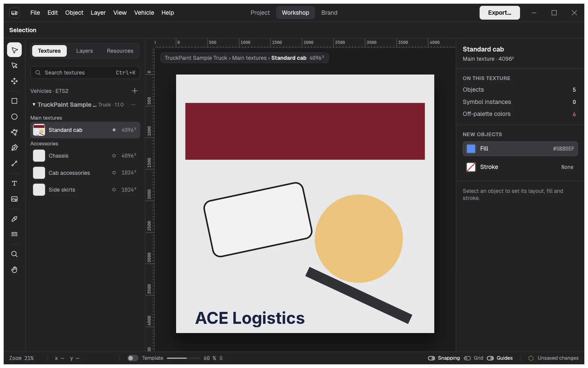Open the Stroke none swatch

point(471,167)
